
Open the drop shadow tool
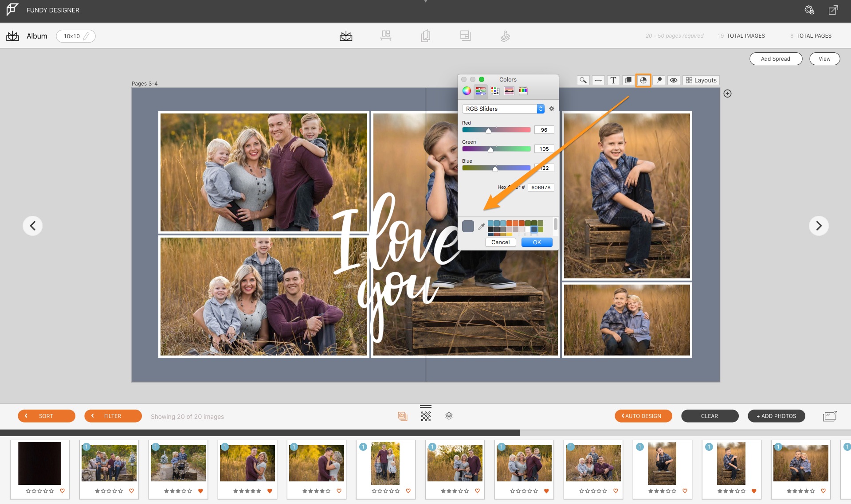[x=628, y=80]
